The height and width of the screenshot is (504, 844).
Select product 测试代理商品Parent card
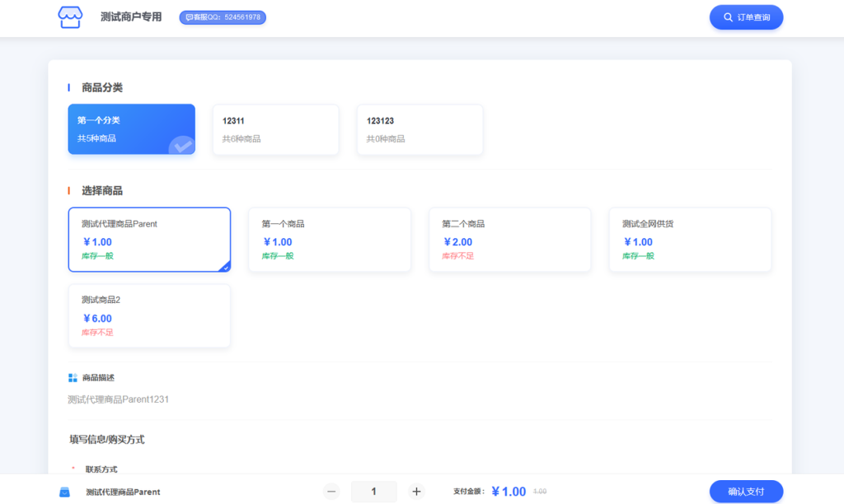pos(149,240)
